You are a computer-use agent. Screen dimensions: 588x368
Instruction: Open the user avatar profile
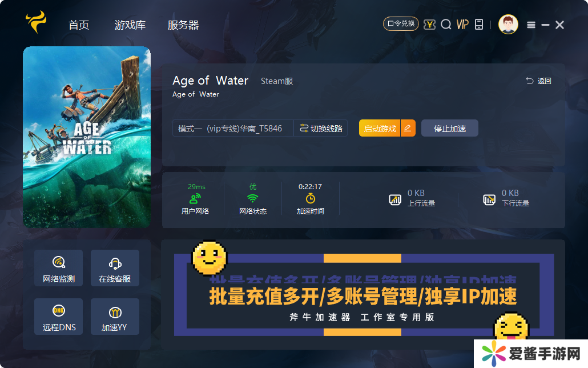click(508, 25)
